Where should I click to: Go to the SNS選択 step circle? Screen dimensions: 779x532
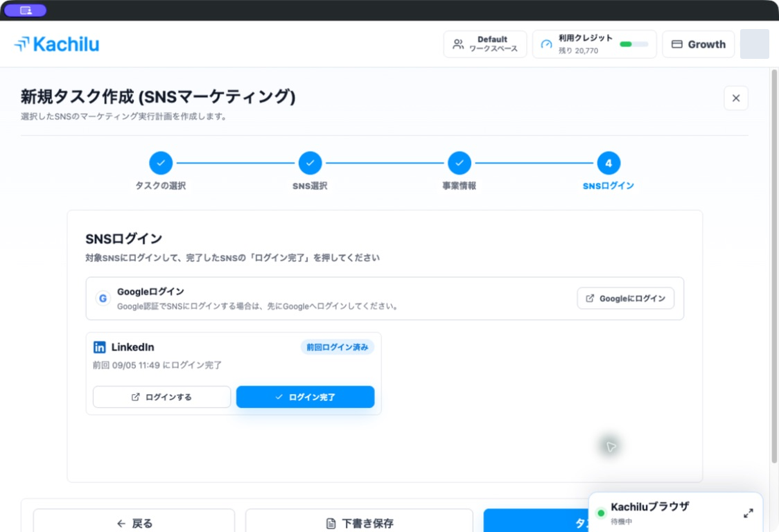click(310, 163)
